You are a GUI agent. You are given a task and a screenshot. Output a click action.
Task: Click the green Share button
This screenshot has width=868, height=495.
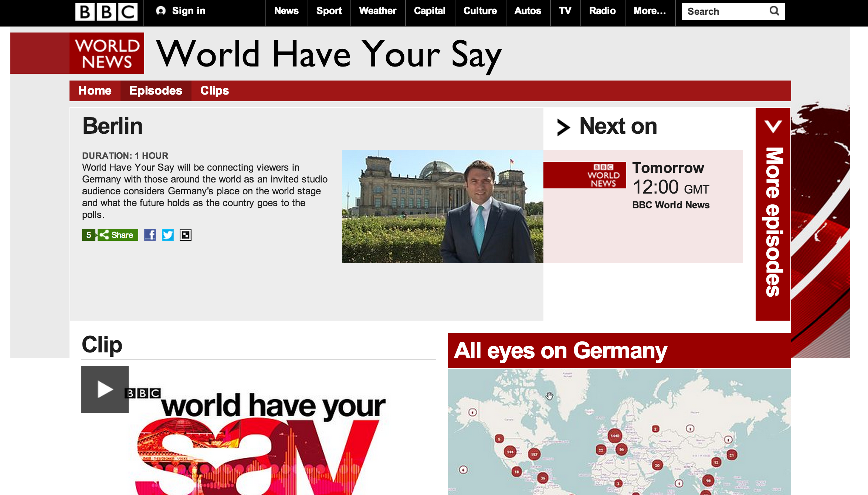[118, 235]
